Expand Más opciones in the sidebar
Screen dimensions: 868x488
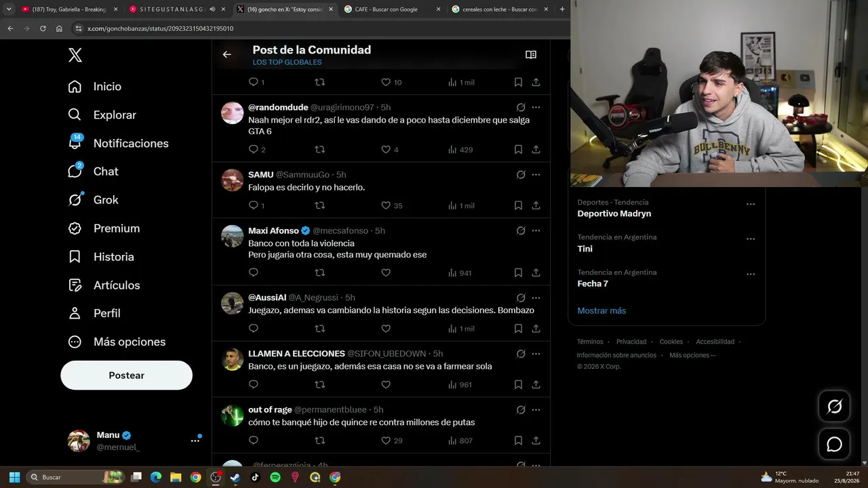click(117, 342)
